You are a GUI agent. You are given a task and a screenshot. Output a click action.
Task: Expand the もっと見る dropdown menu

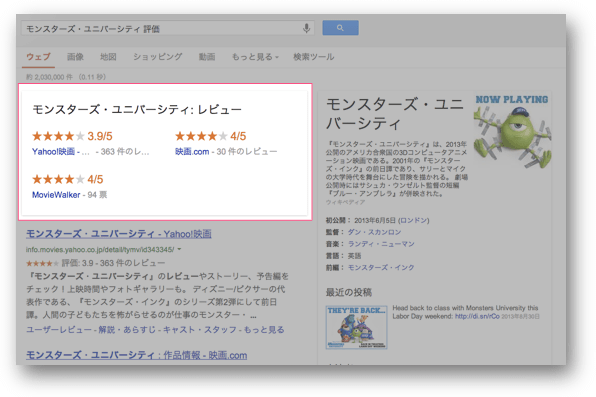255,57
